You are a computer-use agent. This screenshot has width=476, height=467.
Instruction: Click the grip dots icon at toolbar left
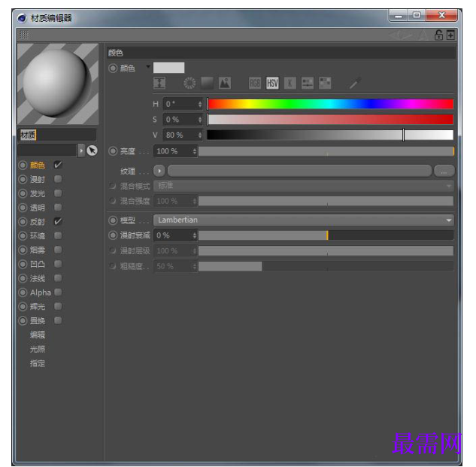24,35
